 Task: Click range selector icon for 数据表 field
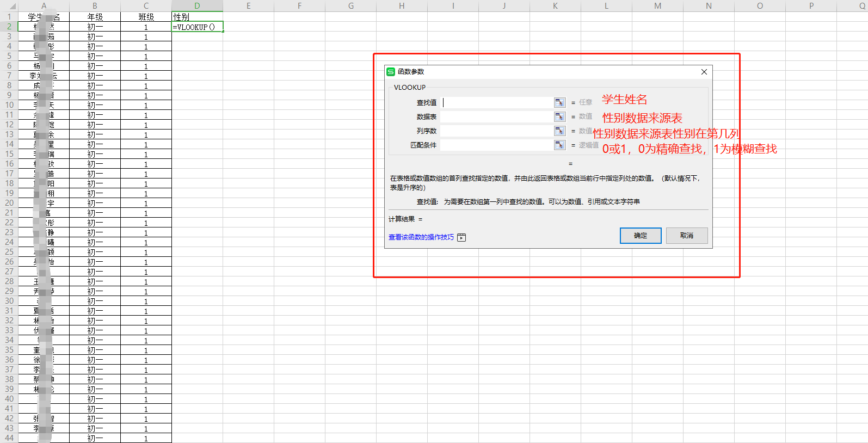(559, 116)
